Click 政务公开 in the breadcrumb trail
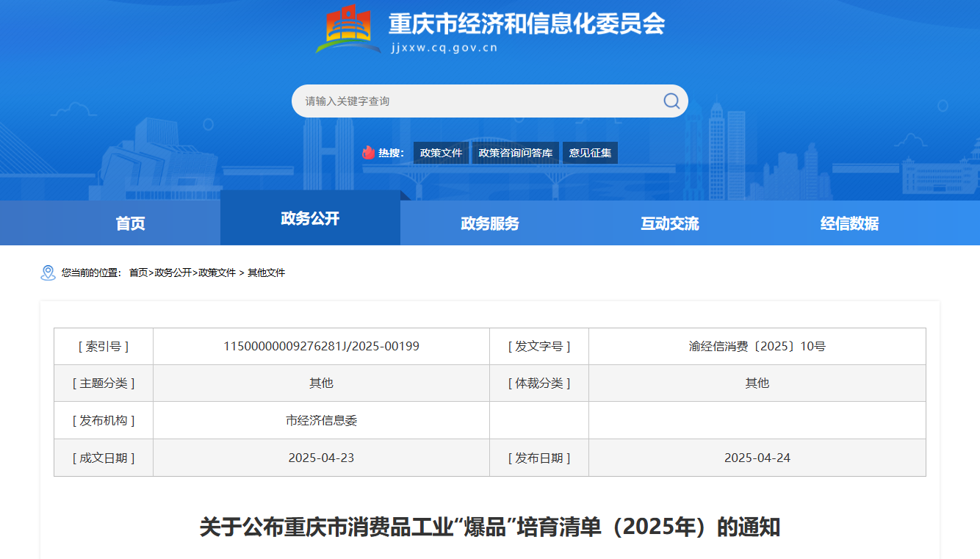The width and height of the screenshot is (980, 559). pyautogui.click(x=173, y=273)
